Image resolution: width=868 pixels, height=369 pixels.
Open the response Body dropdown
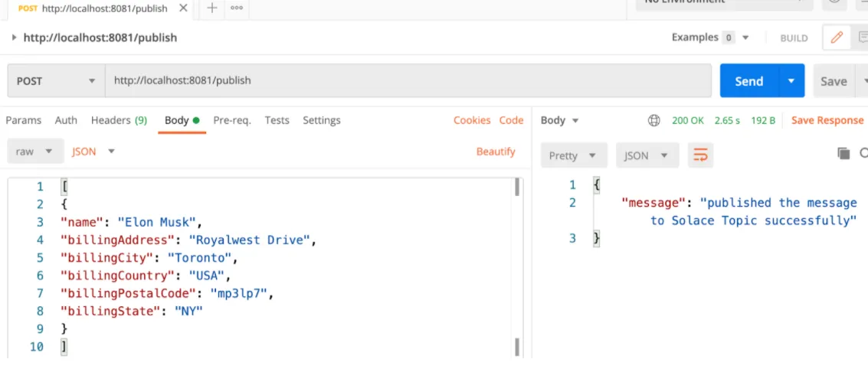[560, 120]
